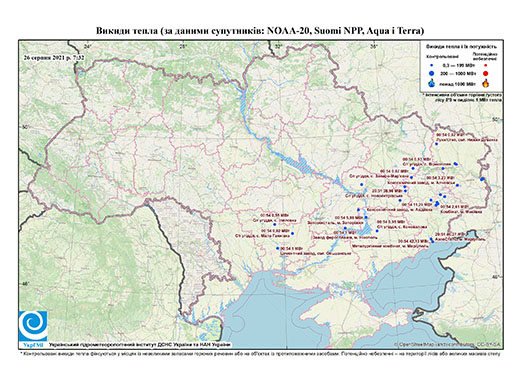
Task: Click the small red dot in legend
Action: click(485, 65)
